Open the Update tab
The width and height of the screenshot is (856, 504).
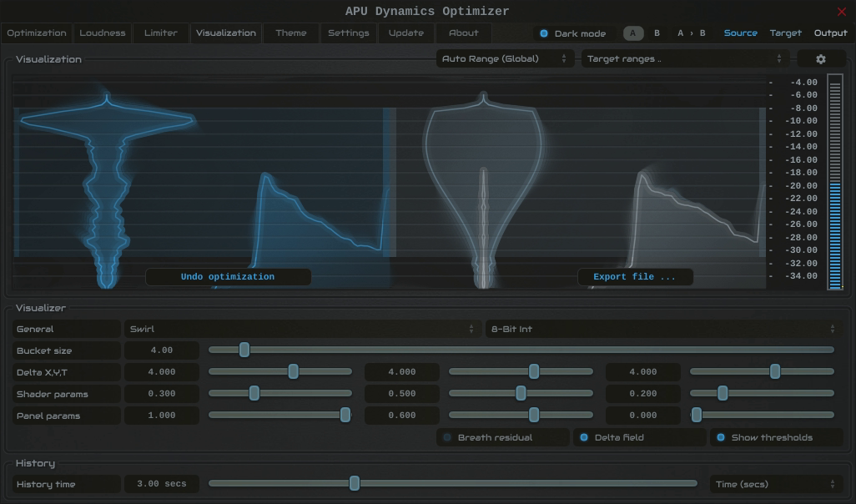406,33
